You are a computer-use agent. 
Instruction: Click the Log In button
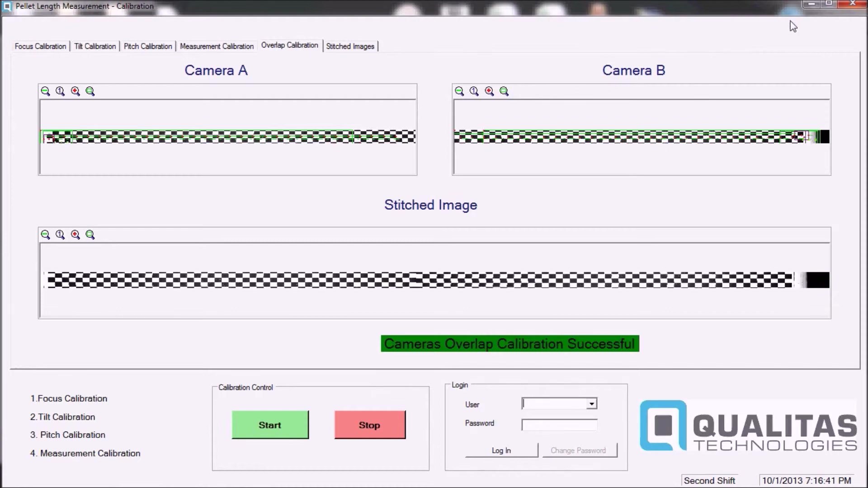pos(501,450)
